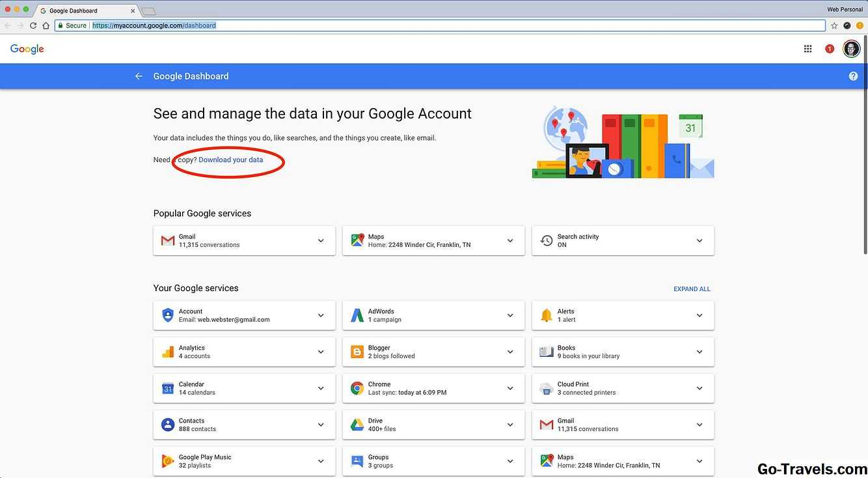Viewport: 868px width, 478px height.
Task: Click the Blogger logo icon
Action: tap(357, 352)
